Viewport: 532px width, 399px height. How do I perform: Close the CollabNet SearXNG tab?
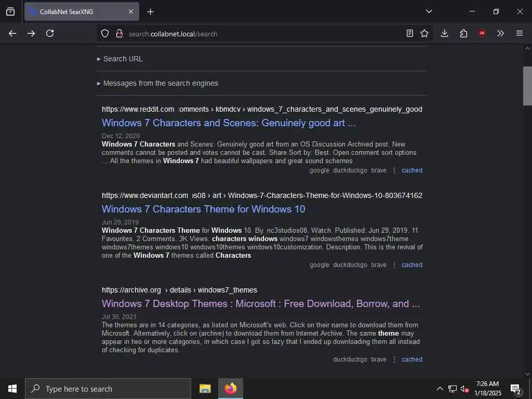130,11
